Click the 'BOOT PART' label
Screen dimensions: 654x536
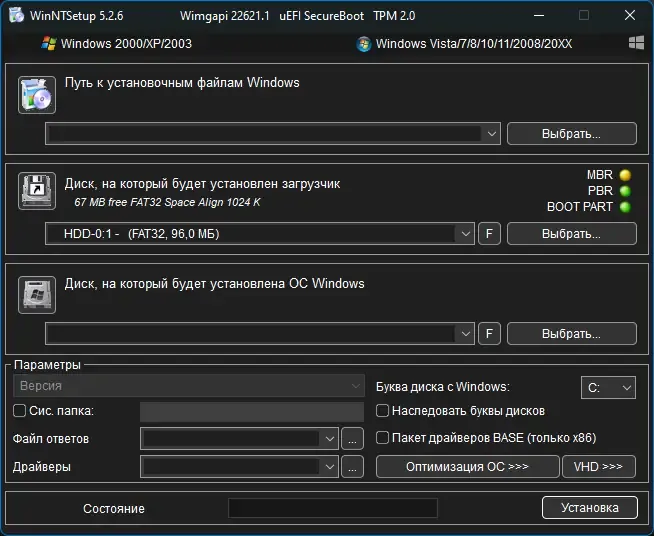click(x=580, y=207)
